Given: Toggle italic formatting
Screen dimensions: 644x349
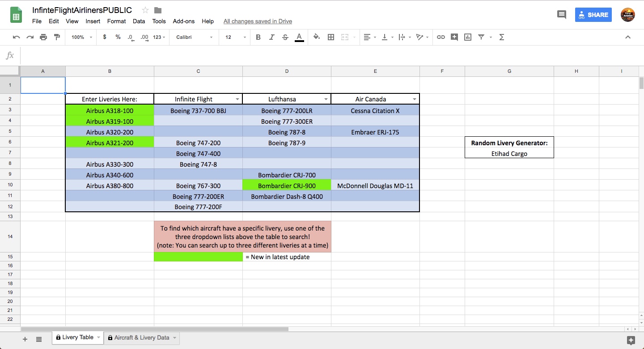Looking at the screenshot, I should 271,37.
